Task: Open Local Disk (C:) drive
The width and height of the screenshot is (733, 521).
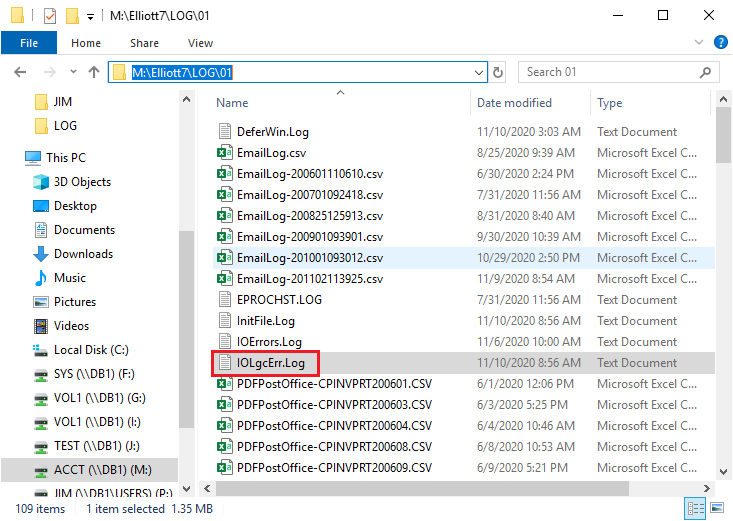Action: coord(80,350)
